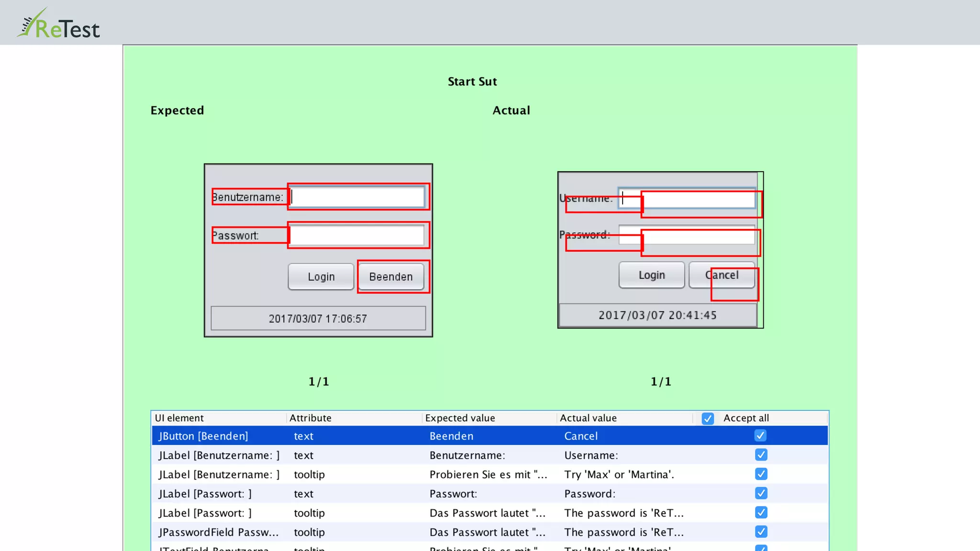Screen dimensions: 980x551
Task: Uncheck the Benutzername text row checkbox
Action: (761, 455)
